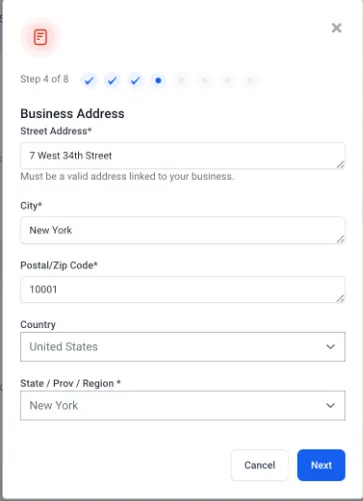Click the faded step eight indicator
This screenshot has width=363, height=501.
pos(251,81)
